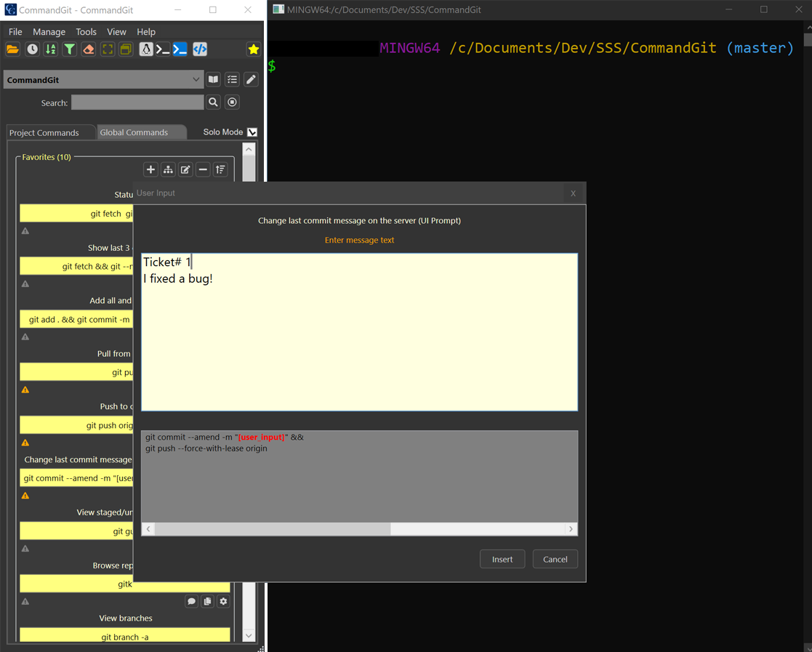Click the yellow favorites star icon
The image size is (812, 652).
point(253,49)
